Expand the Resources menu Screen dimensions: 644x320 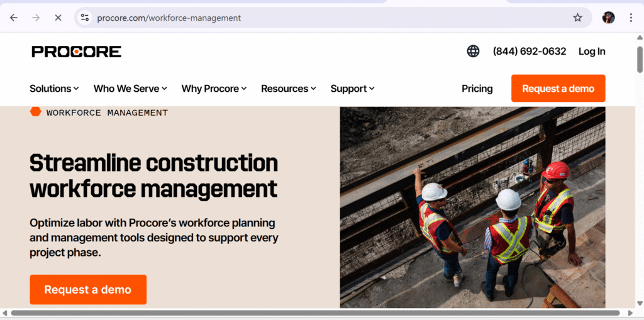(x=288, y=89)
